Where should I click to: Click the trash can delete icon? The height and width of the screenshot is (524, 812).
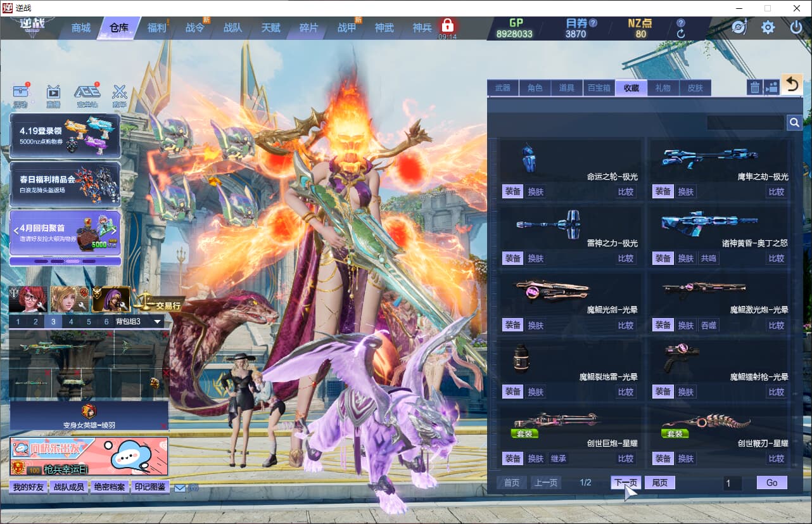pos(755,87)
